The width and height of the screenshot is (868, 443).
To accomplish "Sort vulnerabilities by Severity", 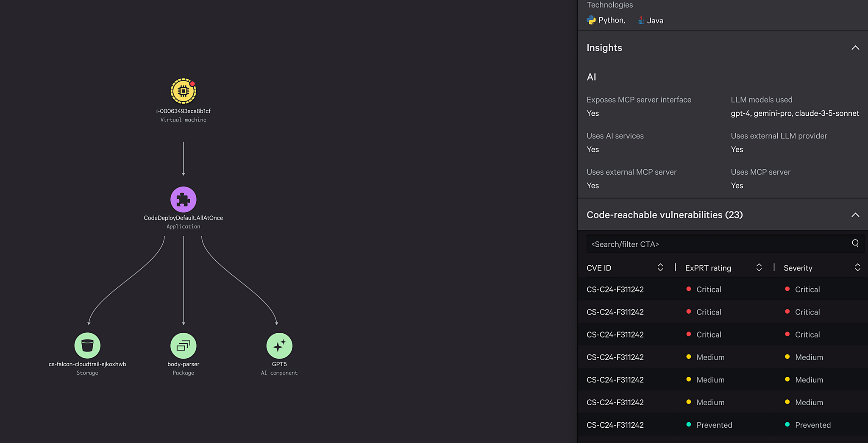I will click(857, 267).
